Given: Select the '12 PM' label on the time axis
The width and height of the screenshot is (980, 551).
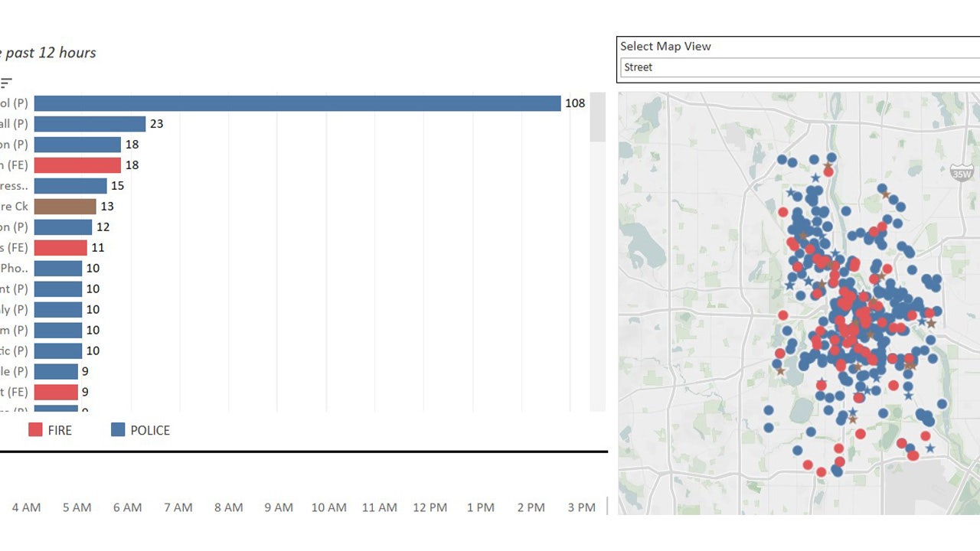Looking at the screenshot, I should click(430, 507).
